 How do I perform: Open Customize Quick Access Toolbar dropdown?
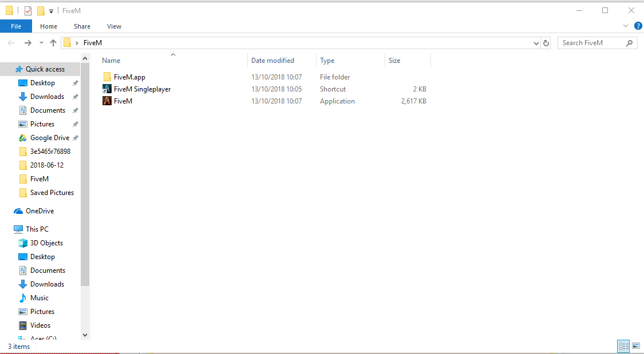[x=51, y=11]
